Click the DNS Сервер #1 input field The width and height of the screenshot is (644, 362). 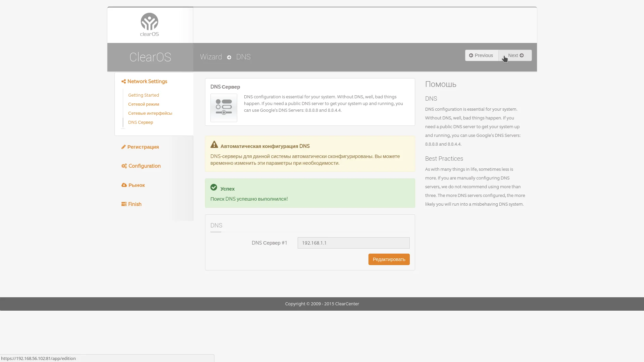click(x=354, y=243)
